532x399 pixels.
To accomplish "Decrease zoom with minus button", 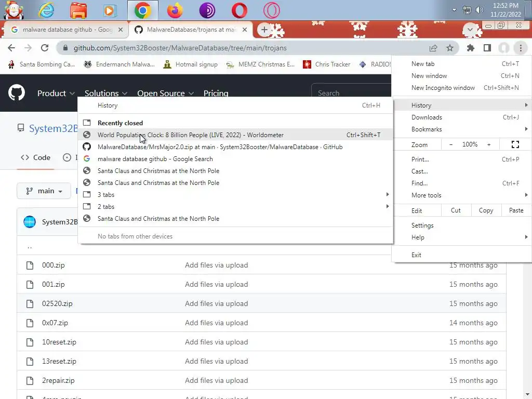I will [451, 144].
